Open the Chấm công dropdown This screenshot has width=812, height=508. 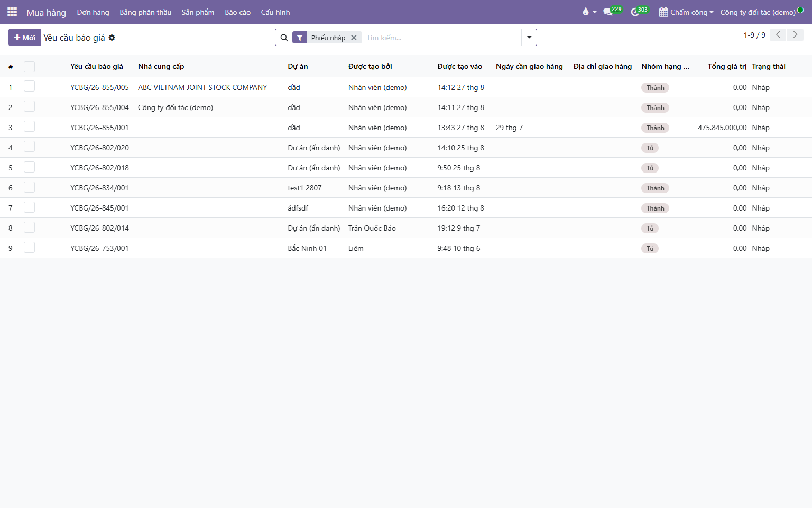686,12
